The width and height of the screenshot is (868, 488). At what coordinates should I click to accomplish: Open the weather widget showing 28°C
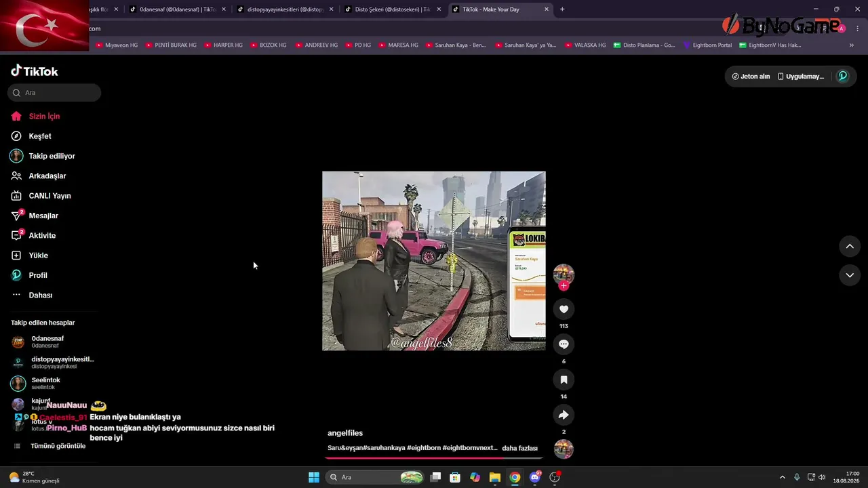34,477
